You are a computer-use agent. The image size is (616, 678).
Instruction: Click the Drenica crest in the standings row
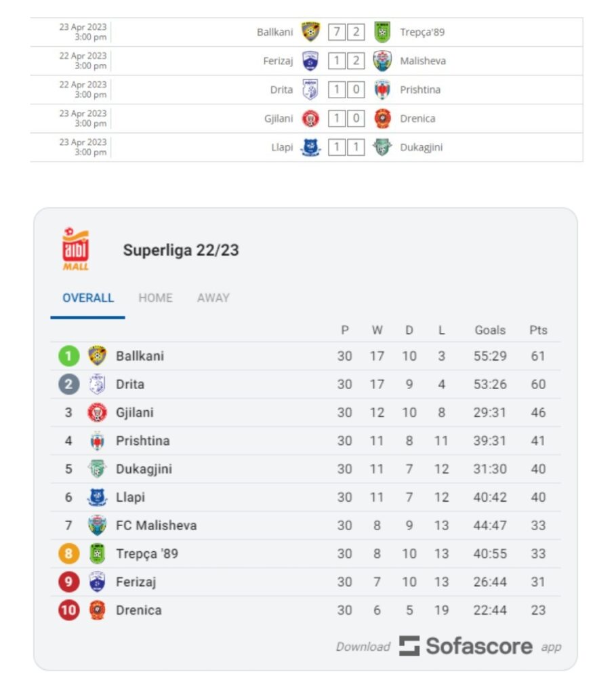98,610
